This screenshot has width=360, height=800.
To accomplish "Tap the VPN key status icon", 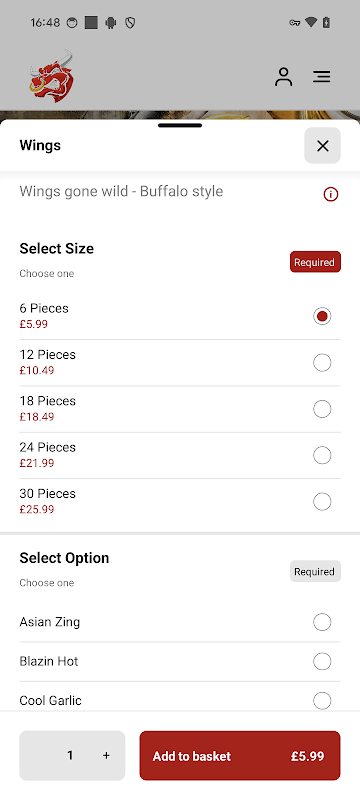I will click(x=294, y=22).
